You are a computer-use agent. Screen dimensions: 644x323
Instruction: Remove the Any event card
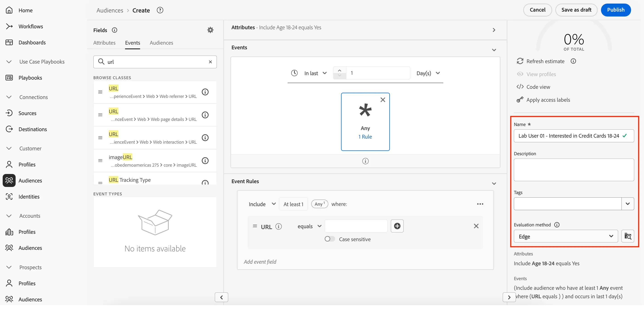tap(383, 100)
